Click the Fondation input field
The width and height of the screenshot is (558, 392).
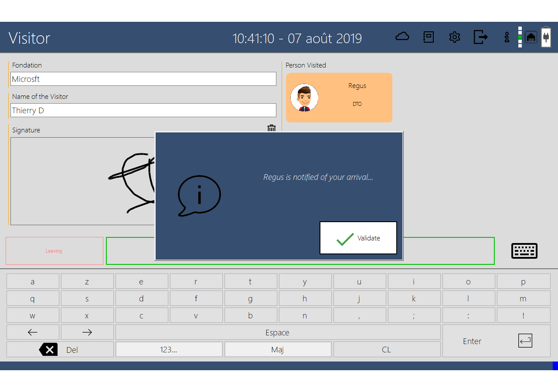(x=143, y=79)
